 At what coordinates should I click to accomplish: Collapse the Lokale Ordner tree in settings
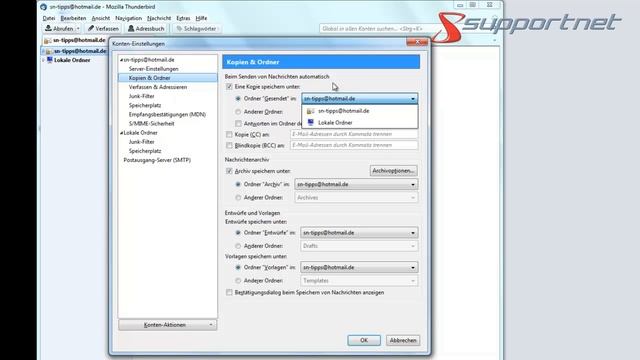[121, 133]
